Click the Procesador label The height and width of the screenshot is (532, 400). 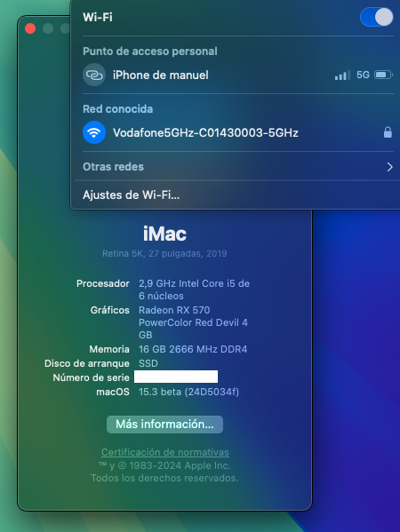(x=103, y=283)
